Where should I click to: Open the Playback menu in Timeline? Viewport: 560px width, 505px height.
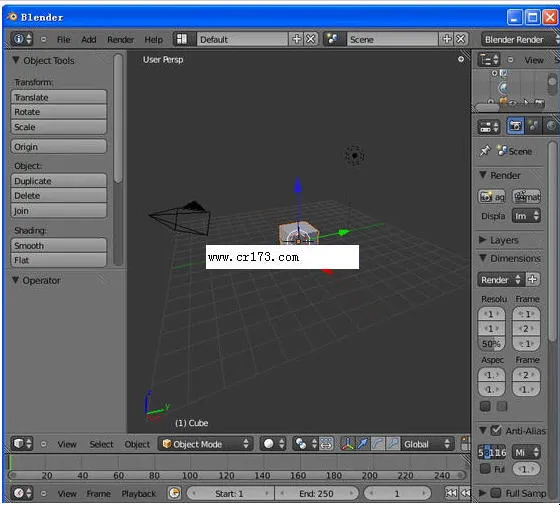pos(139,494)
